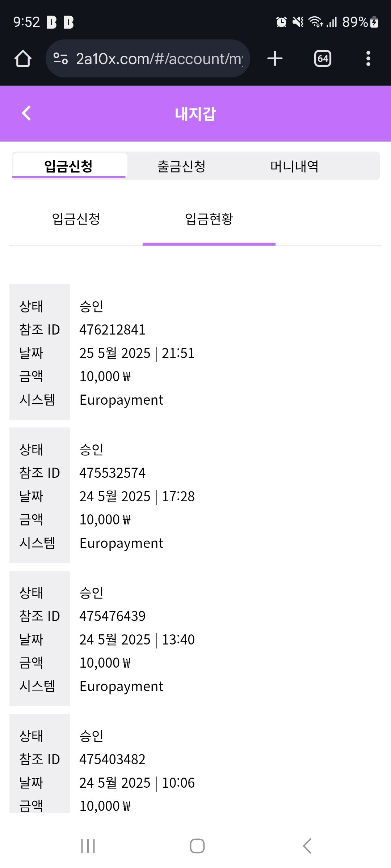Image resolution: width=391 pixels, height=868 pixels.
Task: Select the 입금현황 sub-tab
Action: (x=209, y=219)
